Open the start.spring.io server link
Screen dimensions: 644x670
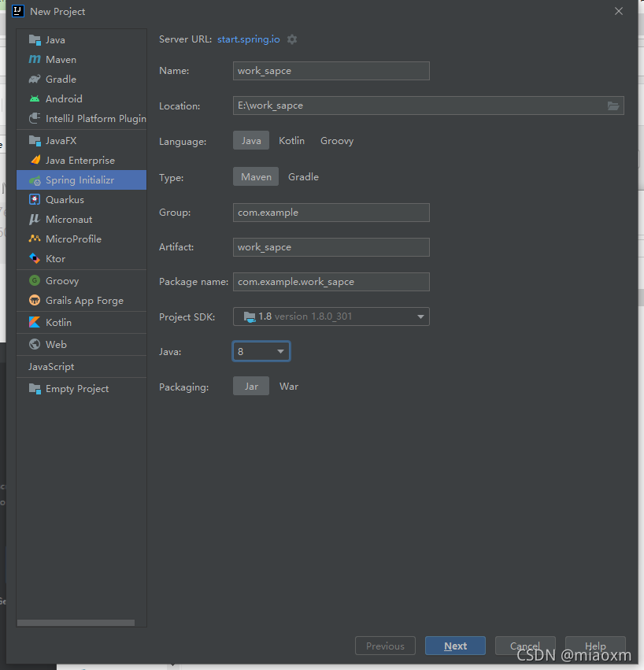pyautogui.click(x=249, y=39)
